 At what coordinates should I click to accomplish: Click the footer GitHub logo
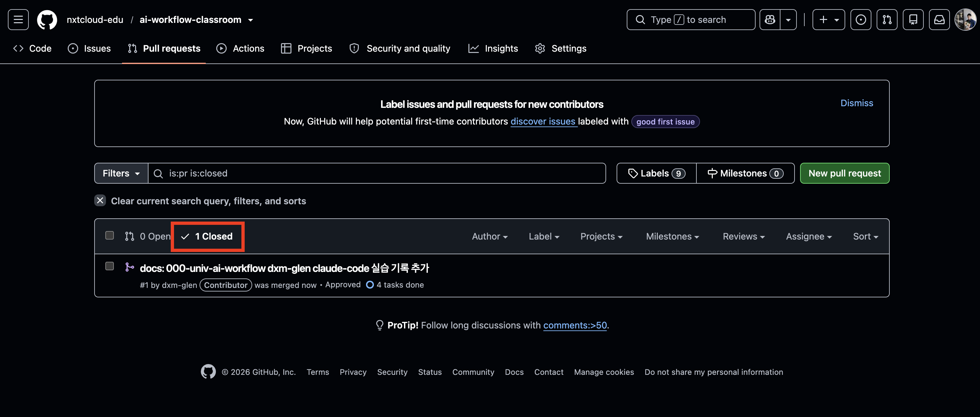(208, 372)
